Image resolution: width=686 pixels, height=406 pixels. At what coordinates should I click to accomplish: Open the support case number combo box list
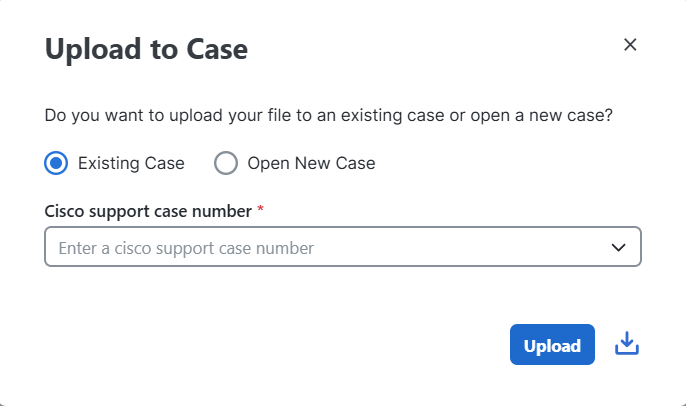pos(619,247)
